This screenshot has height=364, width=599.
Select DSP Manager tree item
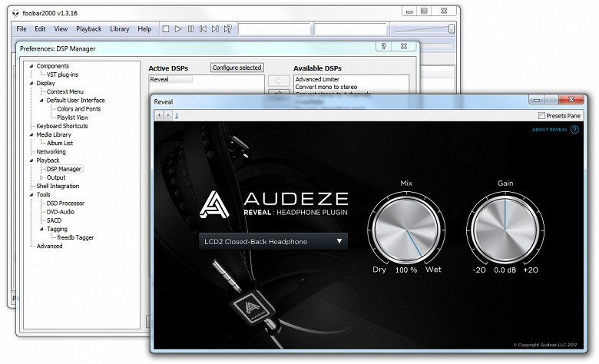click(64, 169)
